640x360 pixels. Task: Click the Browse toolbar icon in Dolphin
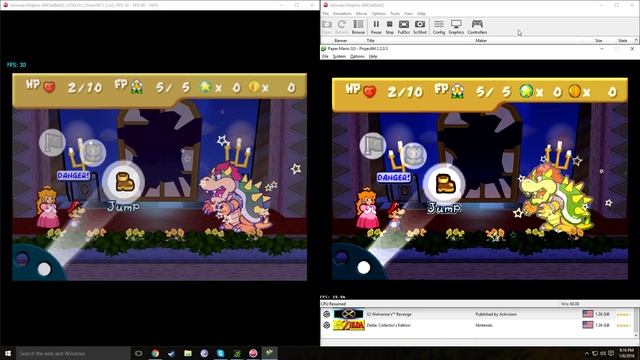[358, 27]
